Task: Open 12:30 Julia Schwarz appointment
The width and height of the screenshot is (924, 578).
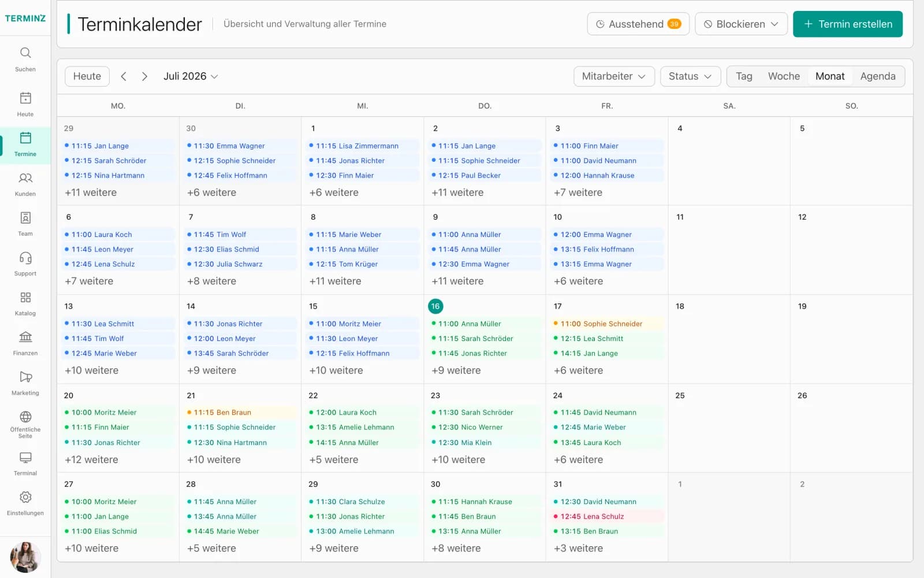Action: (x=241, y=264)
